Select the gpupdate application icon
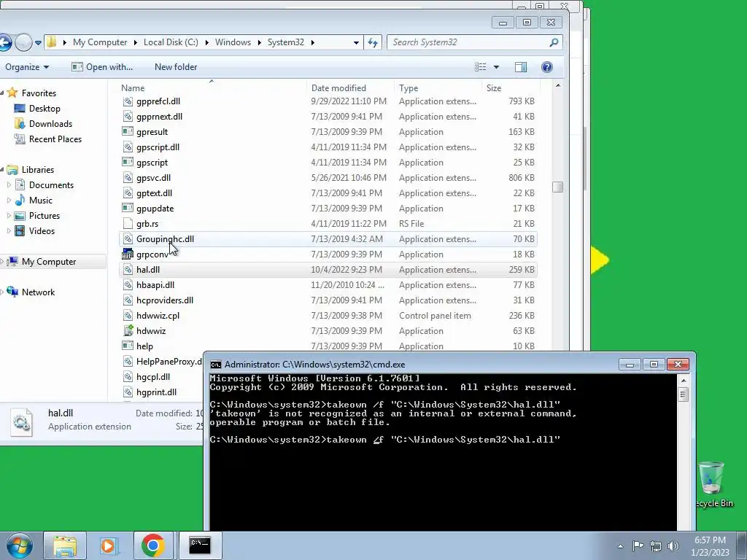This screenshot has height=560, width=747. pyautogui.click(x=127, y=209)
